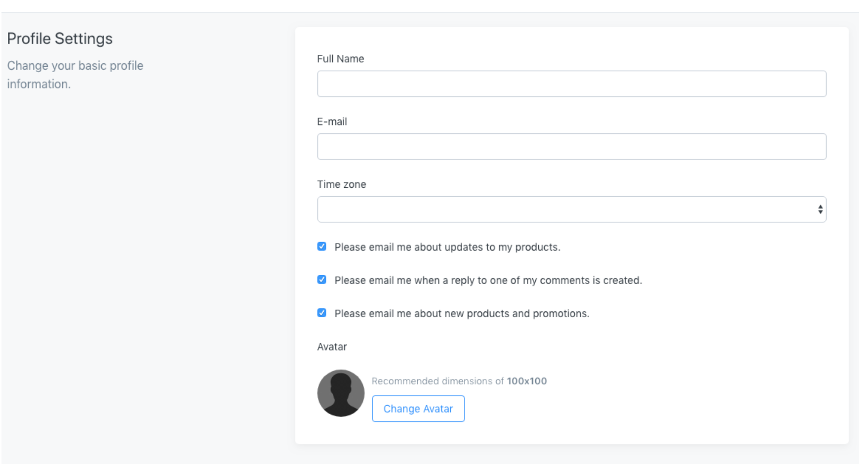Click the Time zone up-down arrows
This screenshot has width=868, height=464.
(x=820, y=210)
